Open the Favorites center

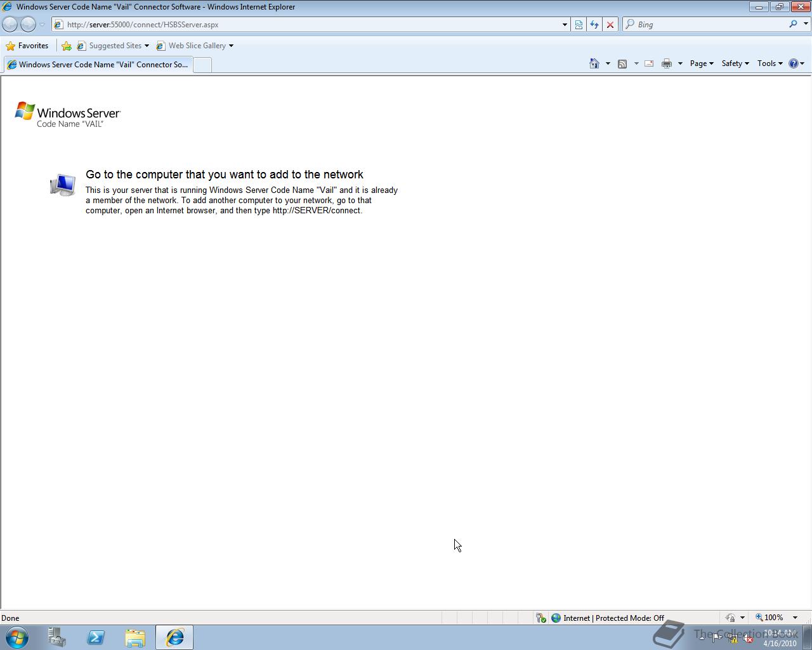coord(27,46)
